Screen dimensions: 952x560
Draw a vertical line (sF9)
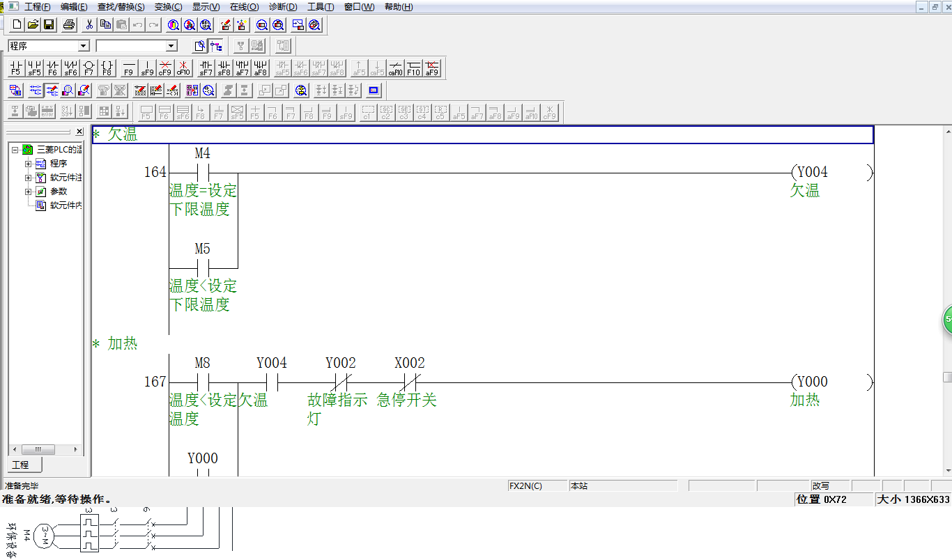[x=146, y=68]
